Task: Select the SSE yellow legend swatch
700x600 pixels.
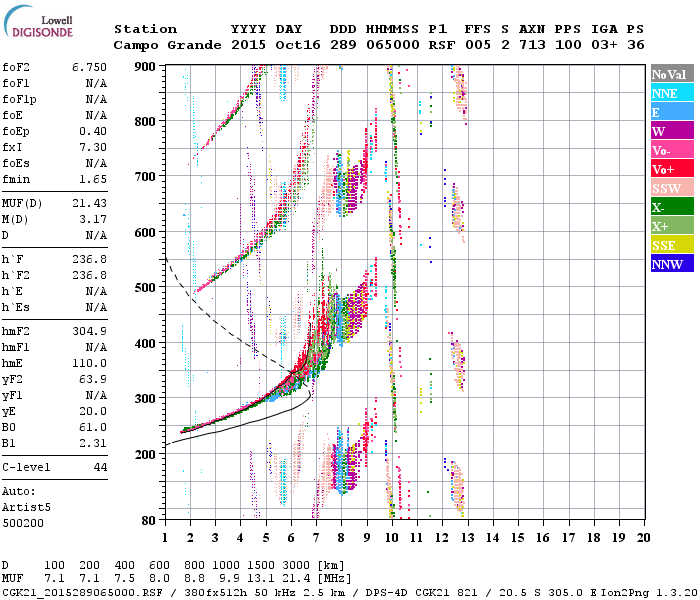Action: coord(672,245)
